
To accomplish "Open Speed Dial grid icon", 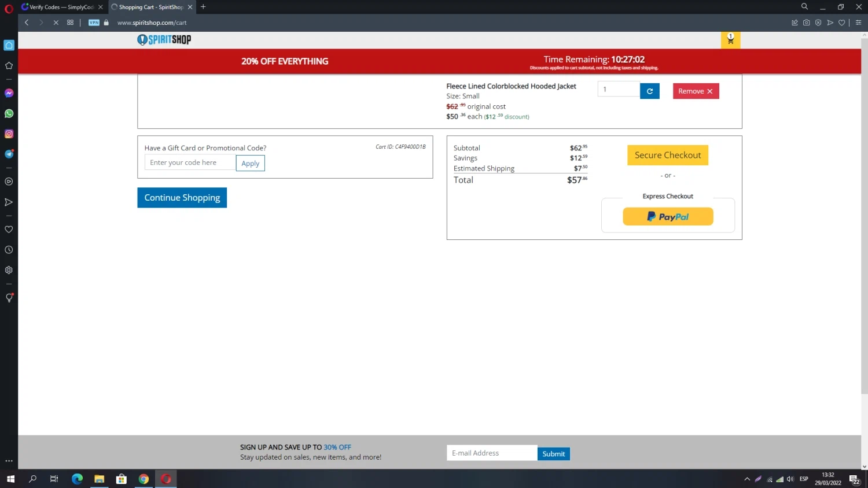I will tap(70, 23).
